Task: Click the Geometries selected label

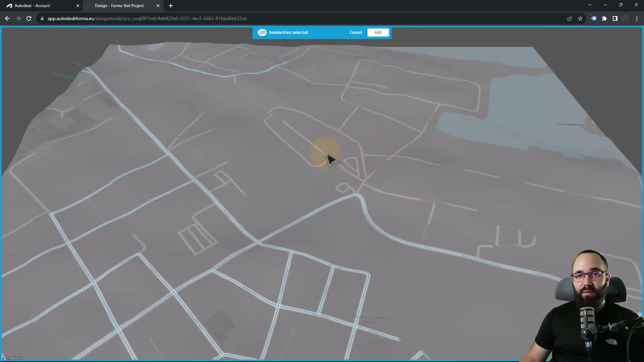Action: 288,32
